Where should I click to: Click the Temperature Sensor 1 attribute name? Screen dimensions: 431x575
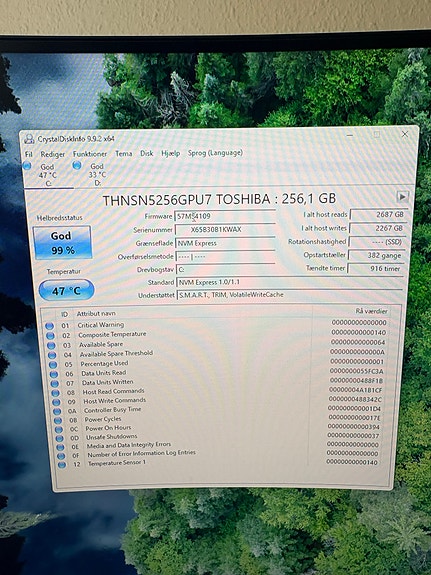click(117, 463)
